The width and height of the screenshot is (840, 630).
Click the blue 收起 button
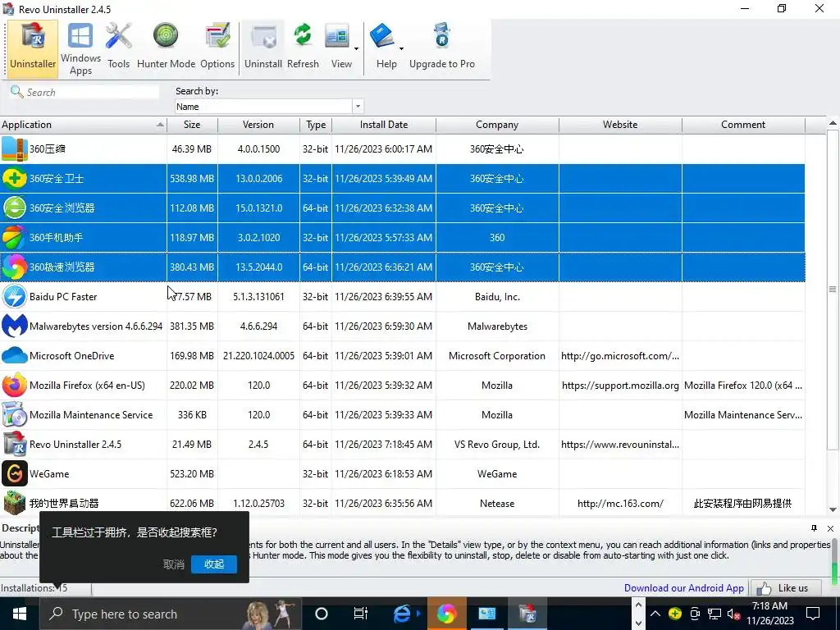point(214,564)
